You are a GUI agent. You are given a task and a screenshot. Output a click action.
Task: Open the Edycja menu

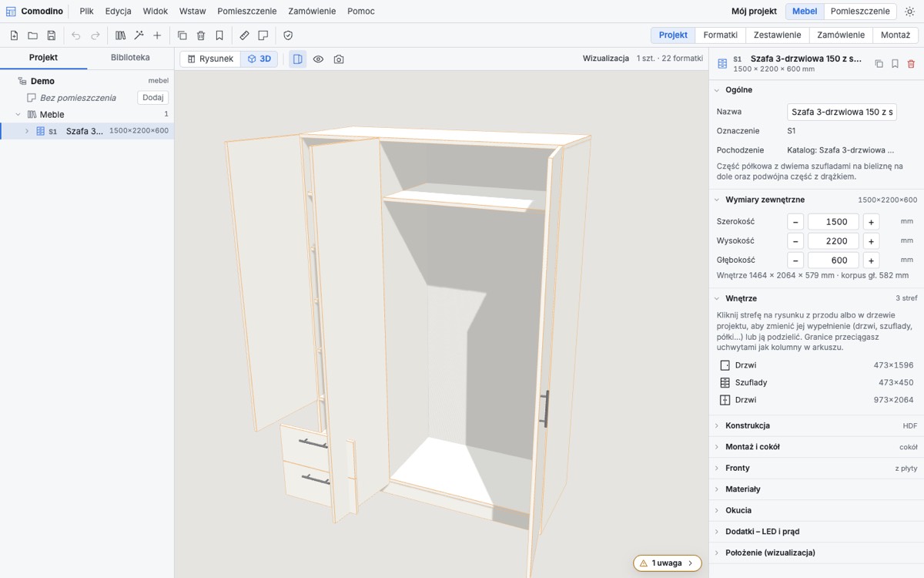tap(118, 12)
